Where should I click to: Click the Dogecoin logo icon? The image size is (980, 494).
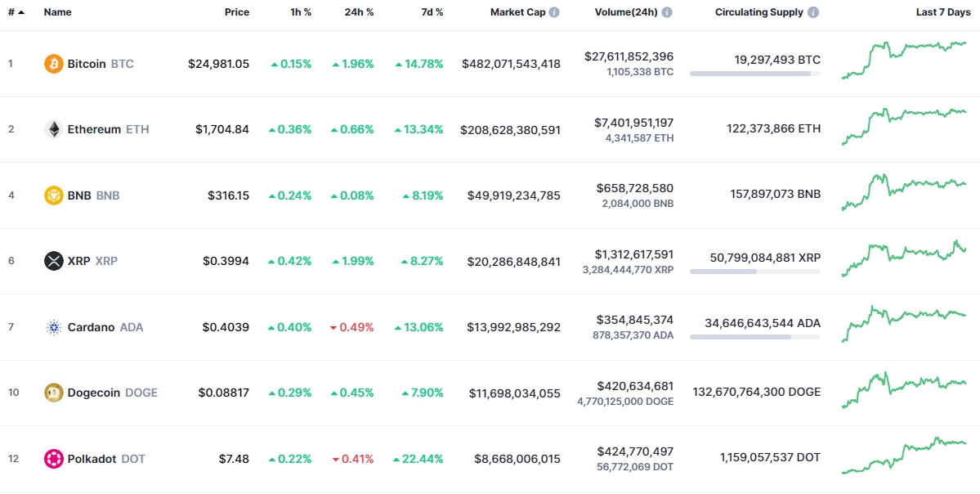point(54,393)
